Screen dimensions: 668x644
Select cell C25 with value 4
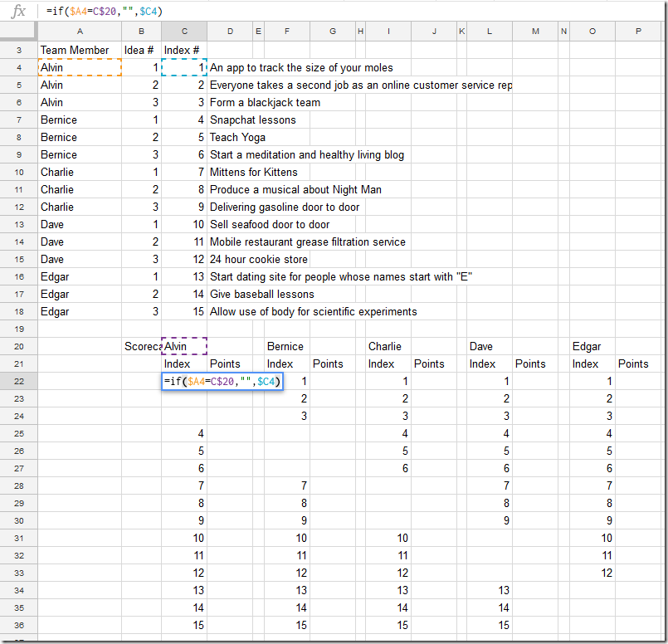point(184,433)
